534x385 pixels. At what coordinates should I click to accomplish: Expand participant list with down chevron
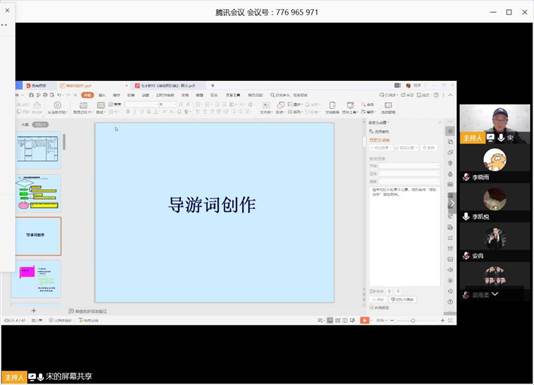coord(494,294)
